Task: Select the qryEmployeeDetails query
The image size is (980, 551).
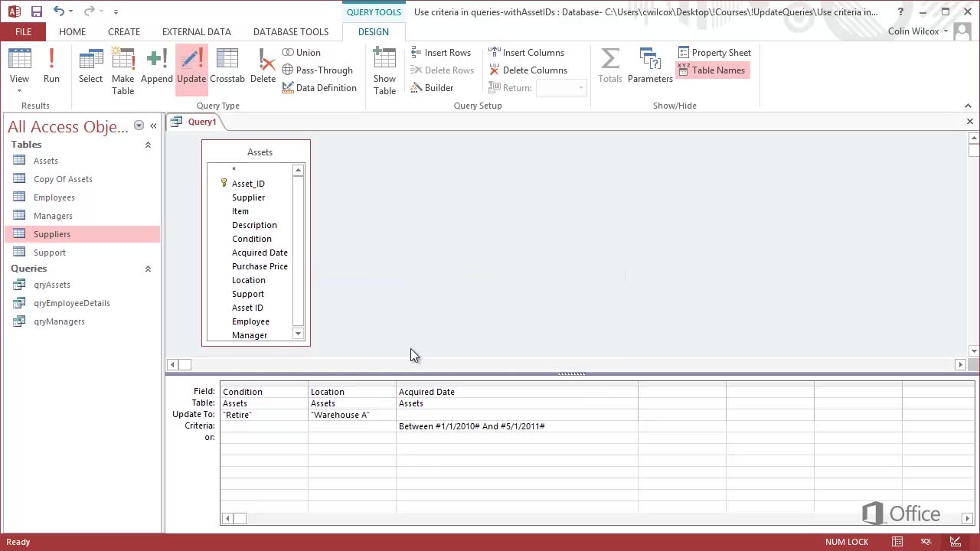Action: tap(83, 303)
